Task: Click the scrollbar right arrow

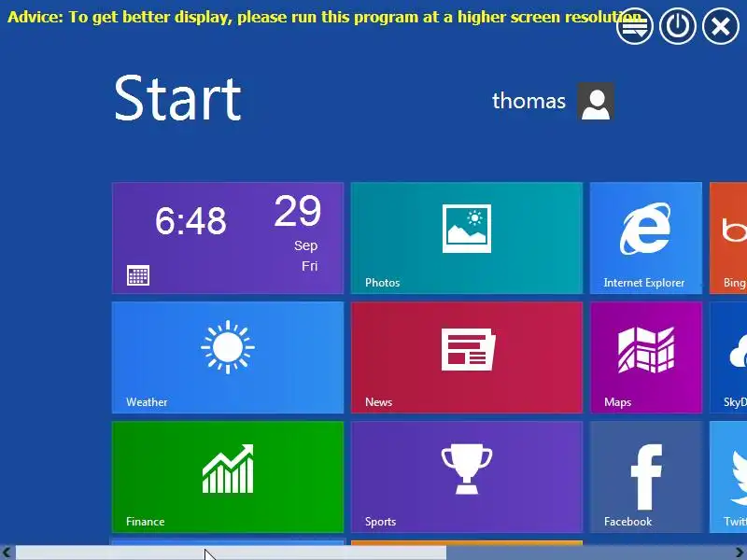Action: 740,553
